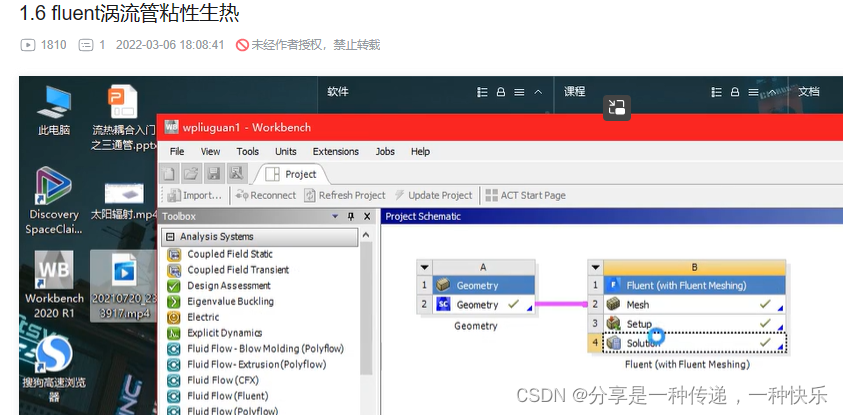Collapse the Analysis Systems group

tap(171, 237)
